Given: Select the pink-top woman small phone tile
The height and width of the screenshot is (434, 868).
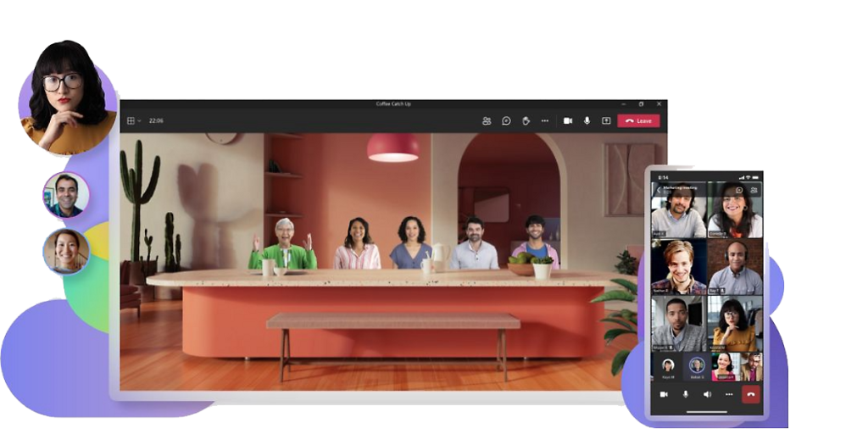Looking at the screenshot, I should point(726,366).
